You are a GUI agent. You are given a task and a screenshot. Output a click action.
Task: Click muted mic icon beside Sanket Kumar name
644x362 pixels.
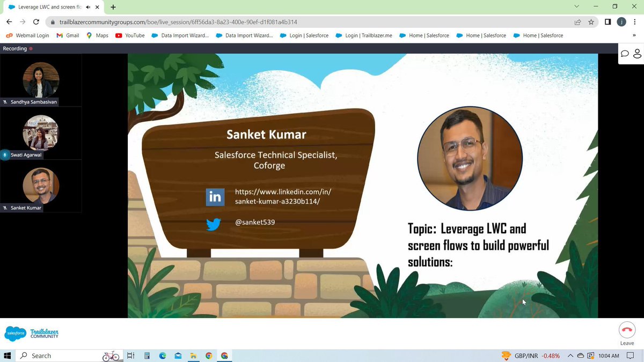coord(5,208)
